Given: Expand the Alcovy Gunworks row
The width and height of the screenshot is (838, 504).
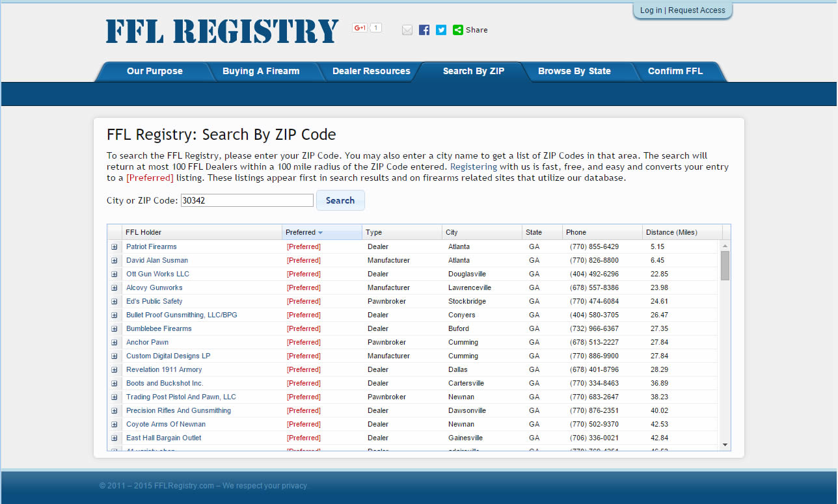Looking at the screenshot, I should [x=115, y=288].
